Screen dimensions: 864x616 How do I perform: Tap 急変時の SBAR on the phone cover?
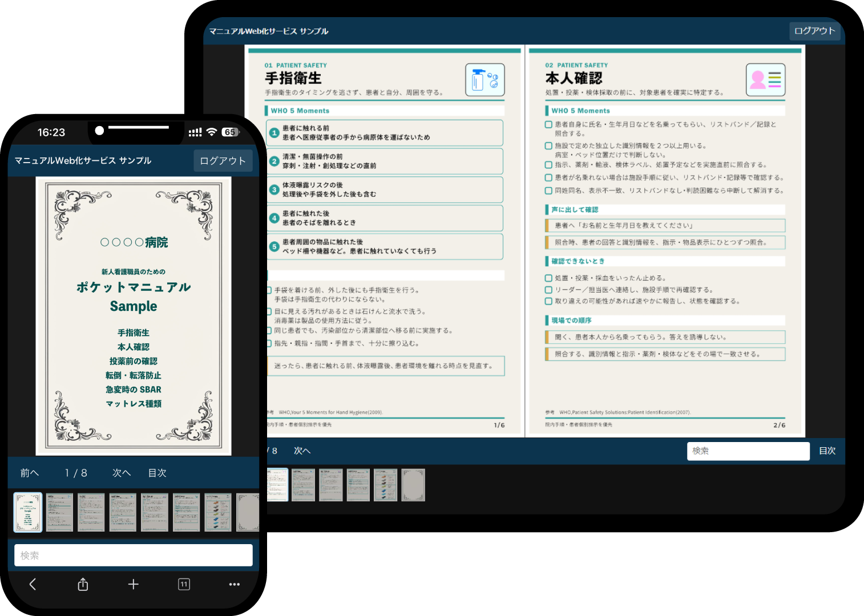pos(134,390)
